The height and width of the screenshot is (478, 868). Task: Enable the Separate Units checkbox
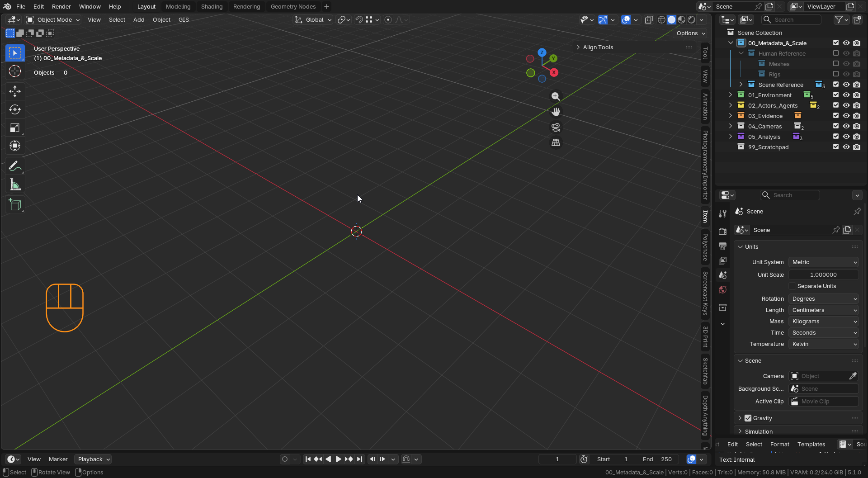[x=792, y=286]
